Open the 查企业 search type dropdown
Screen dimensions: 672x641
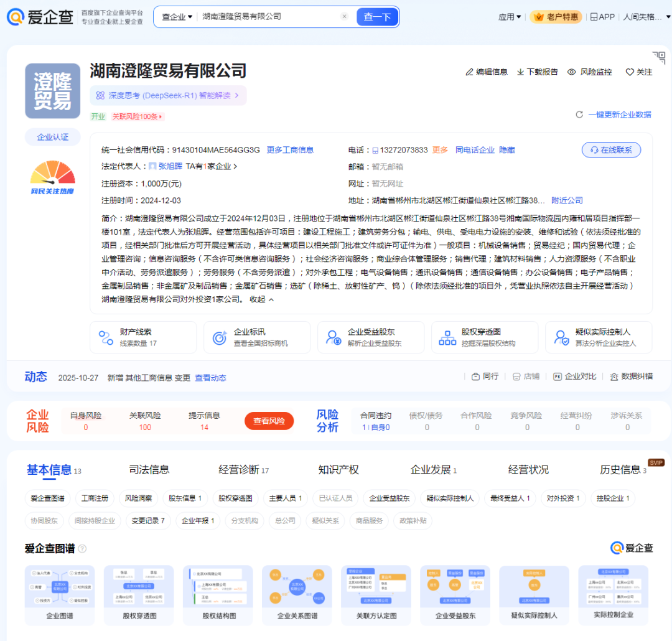pyautogui.click(x=177, y=17)
